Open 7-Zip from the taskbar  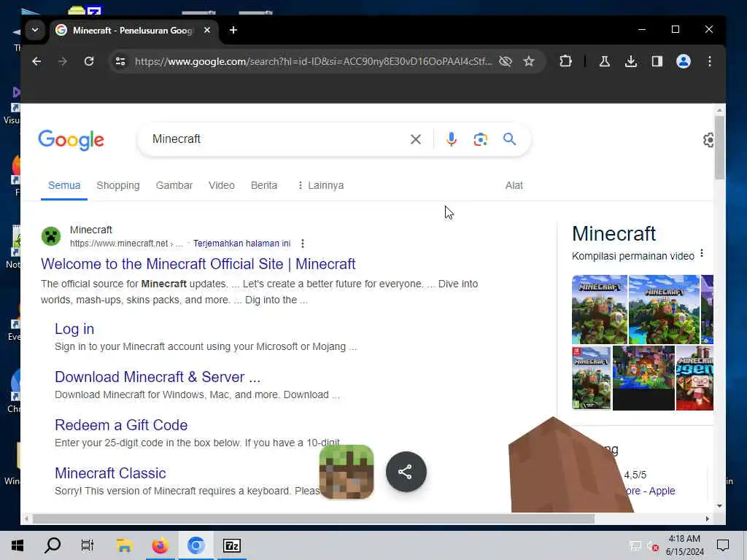[x=231, y=545]
